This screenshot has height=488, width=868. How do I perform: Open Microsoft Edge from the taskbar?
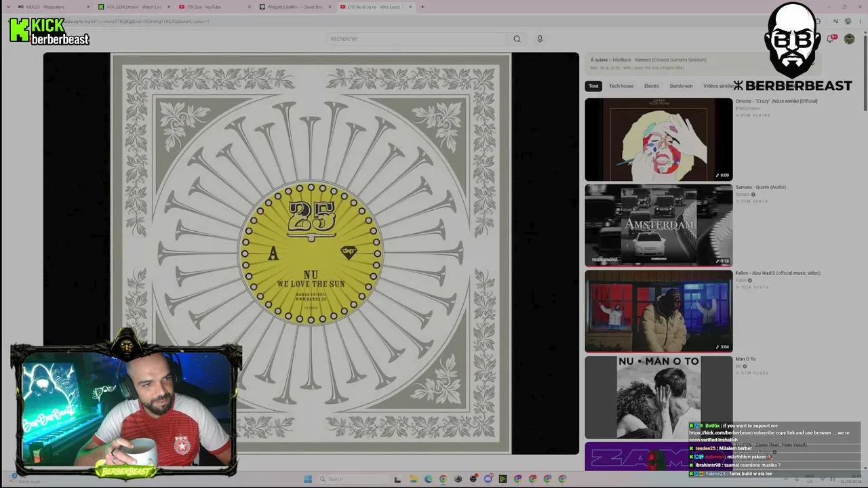pos(428,479)
